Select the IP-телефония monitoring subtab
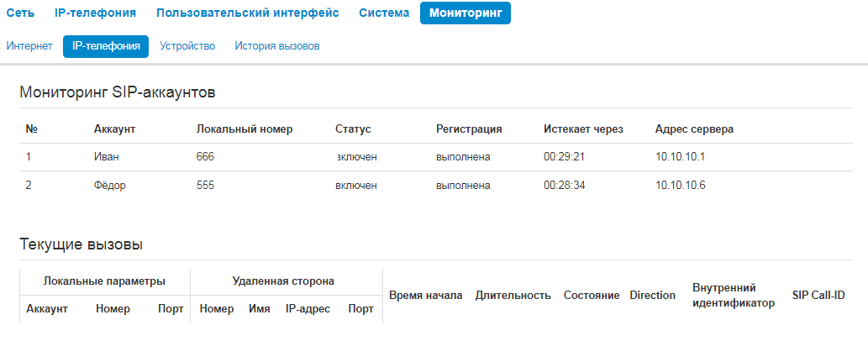The width and height of the screenshot is (868, 341). [106, 46]
